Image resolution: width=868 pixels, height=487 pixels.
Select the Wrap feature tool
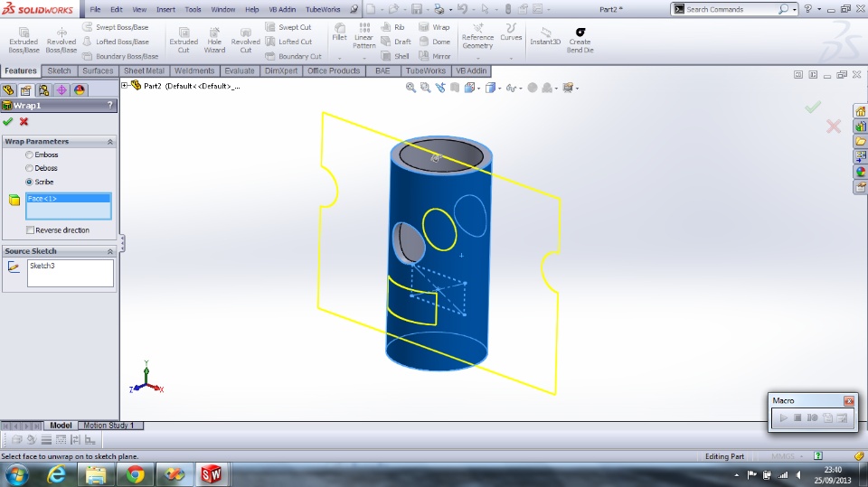point(435,27)
